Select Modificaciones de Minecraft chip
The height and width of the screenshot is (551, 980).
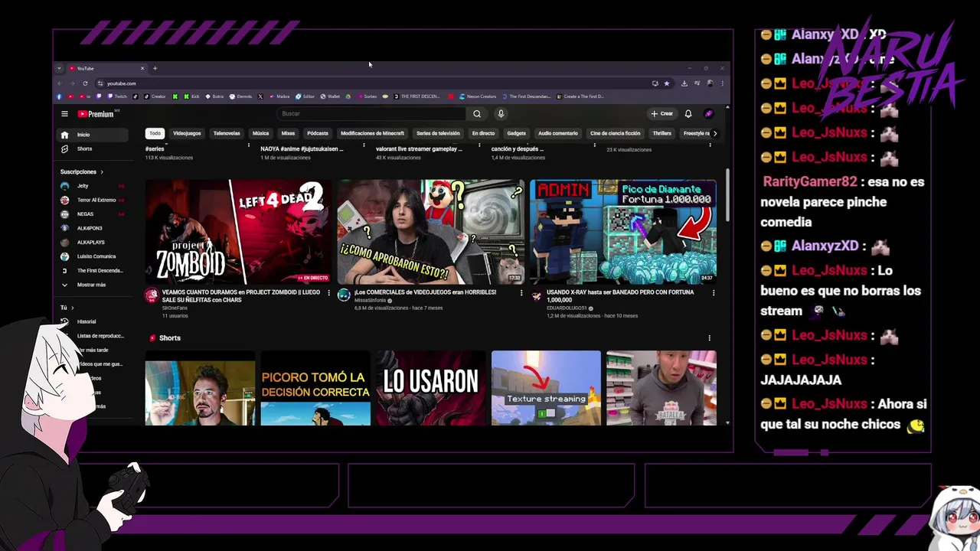pyautogui.click(x=372, y=133)
